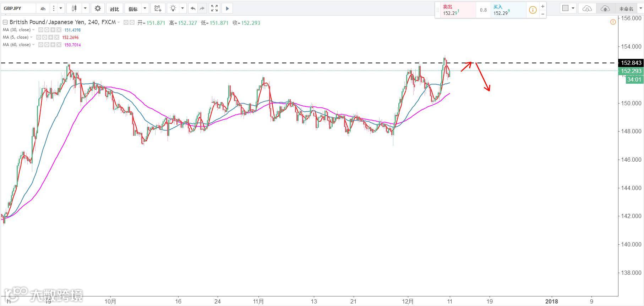Image resolution: width=644 pixels, height=306 pixels.
Task: Expand the MA (30, close) dropdown arrow
Action: 34,30
